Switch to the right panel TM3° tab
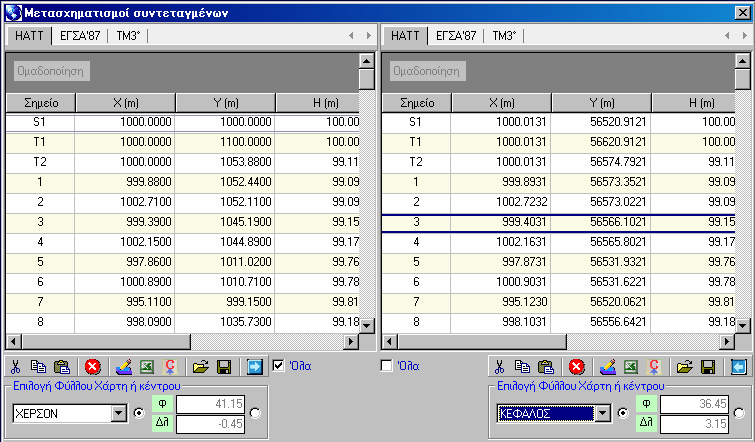Screen dimensions: 755x442 pyautogui.click(x=504, y=36)
